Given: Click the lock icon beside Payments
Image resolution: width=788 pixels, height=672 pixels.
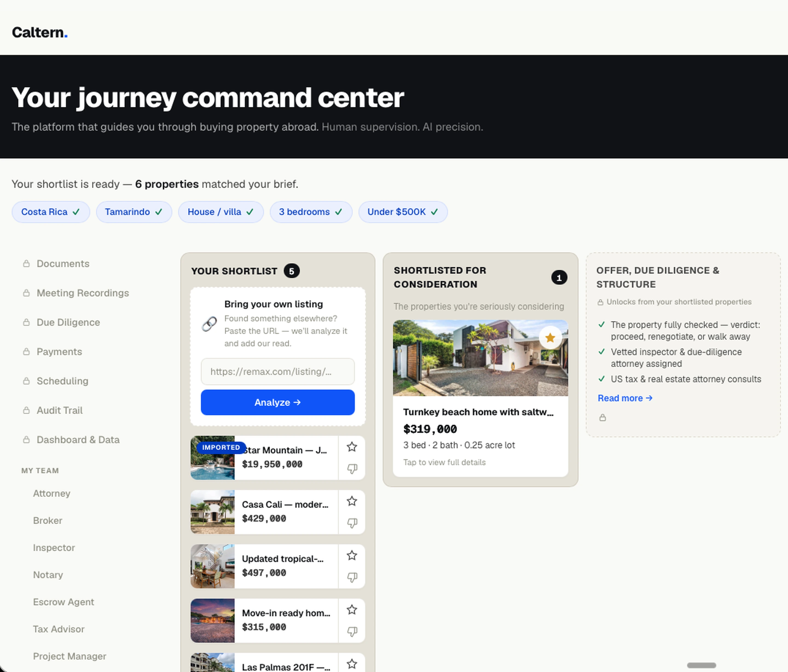Looking at the screenshot, I should (26, 351).
